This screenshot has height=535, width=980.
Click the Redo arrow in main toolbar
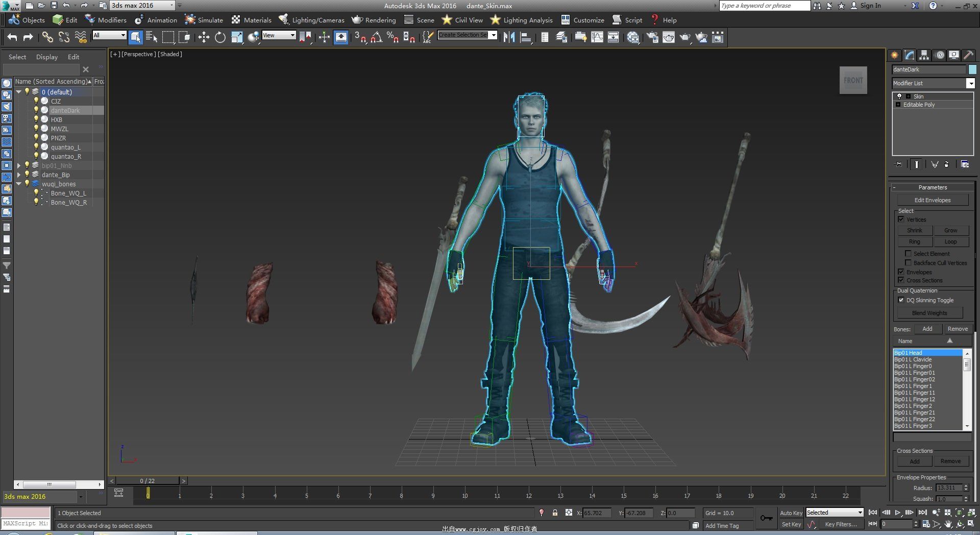(28, 37)
